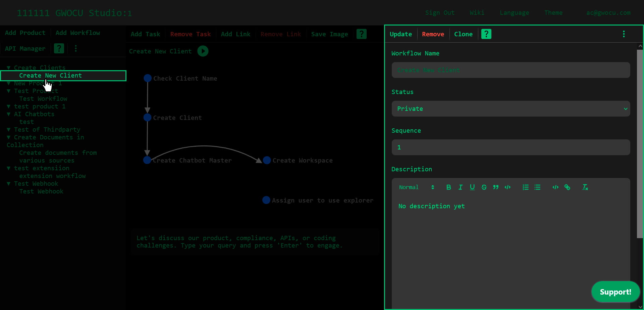This screenshot has height=310, width=644.
Task: Click Remove in properties panel
Action: tap(433, 34)
